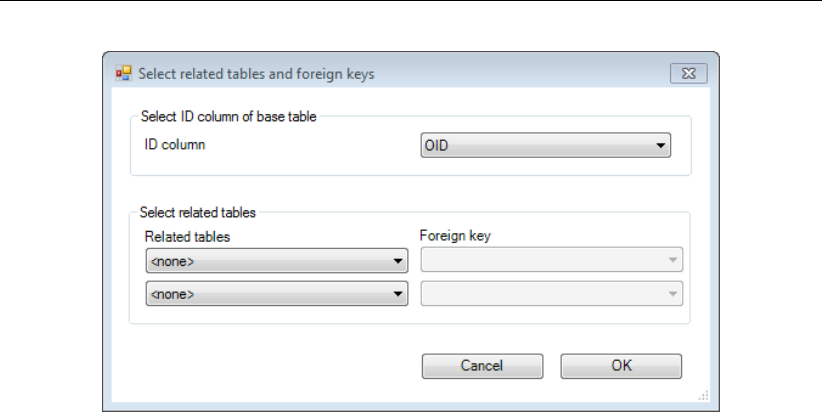Click the "Foreign key" column label
The image size is (822, 412).
pyautogui.click(x=455, y=236)
